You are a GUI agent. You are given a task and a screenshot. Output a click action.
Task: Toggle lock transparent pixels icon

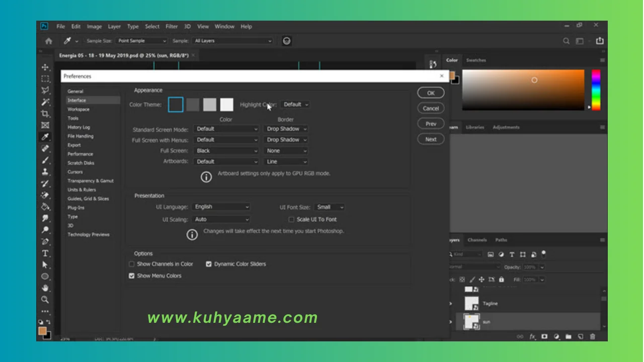point(462,280)
